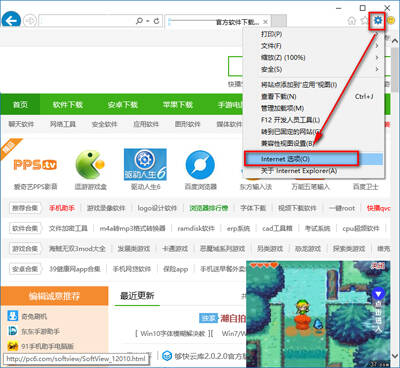The height and width of the screenshot is (368, 400).
Task: Click the smiley feedback icon
Action: (x=391, y=21)
